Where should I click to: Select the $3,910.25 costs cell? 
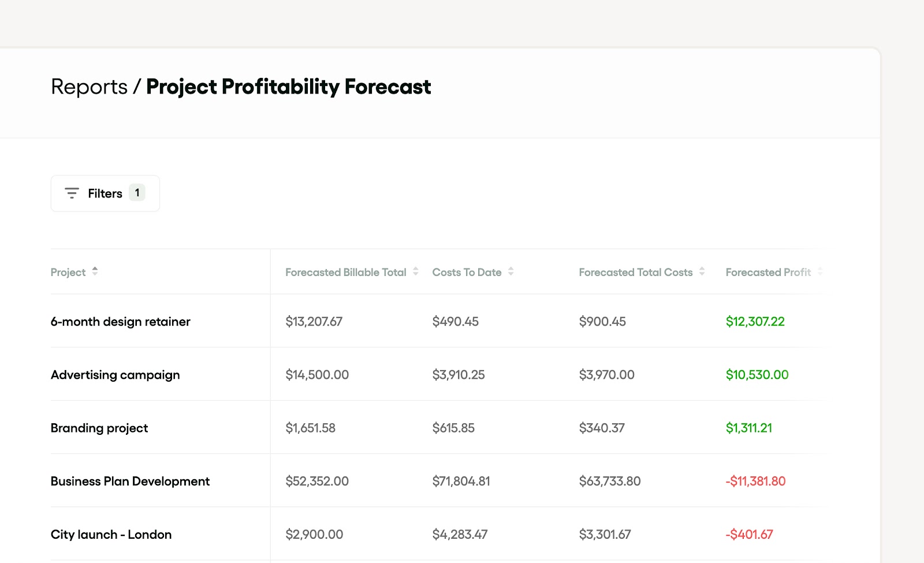[x=459, y=375]
